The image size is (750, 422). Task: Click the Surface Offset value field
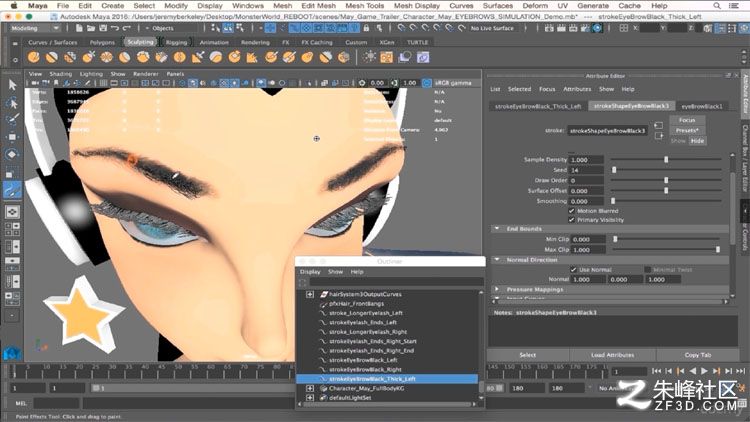tap(587, 191)
